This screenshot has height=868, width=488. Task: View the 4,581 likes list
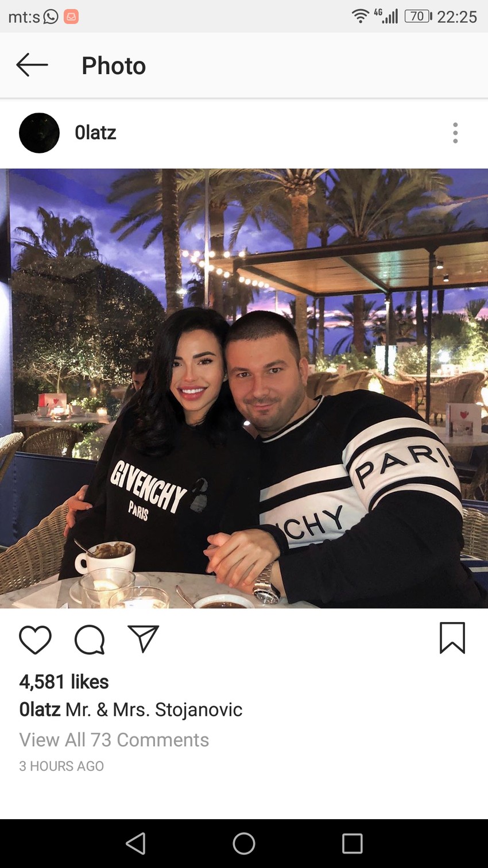point(64,682)
